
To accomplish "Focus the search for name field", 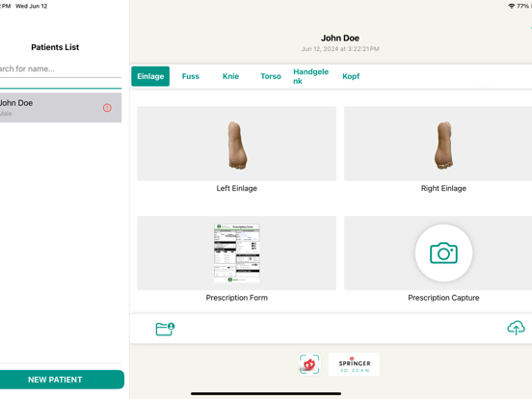I will click(61, 68).
